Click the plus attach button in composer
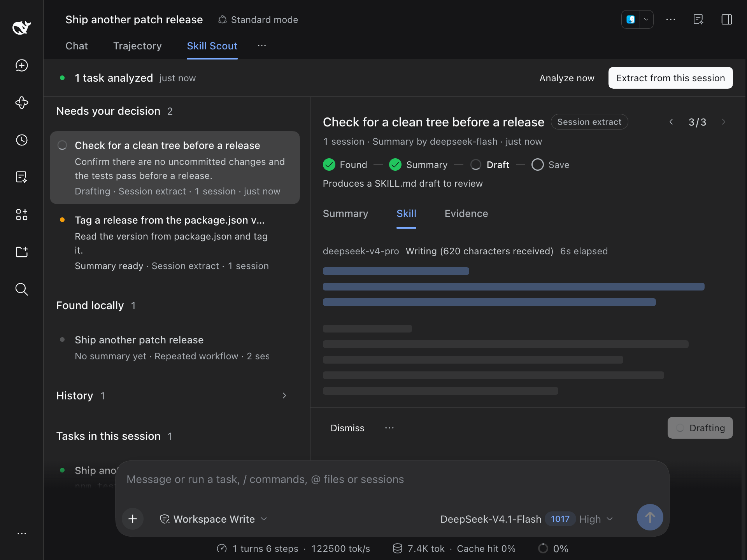 pyautogui.click(x=133, y=519)
